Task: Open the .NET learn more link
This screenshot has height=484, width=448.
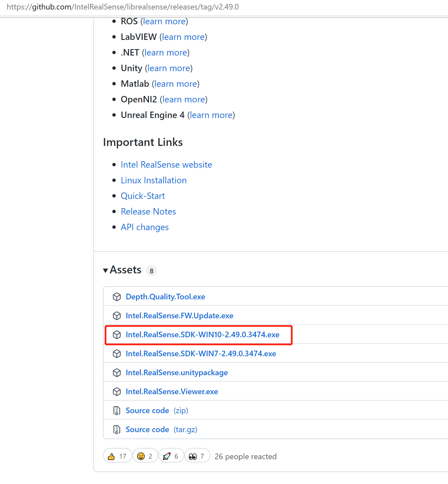Action: coord(166,53)
